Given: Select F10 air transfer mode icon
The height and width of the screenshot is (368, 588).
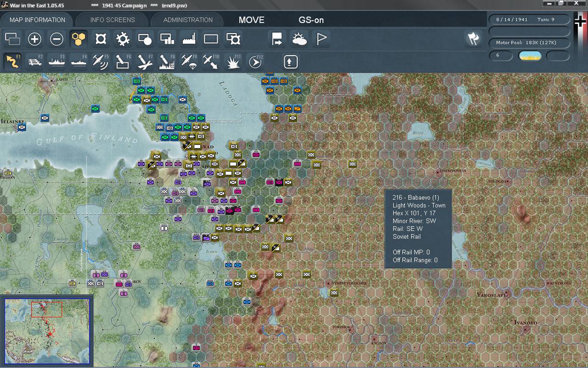Looking at the screenshot, I should point(211,62).
